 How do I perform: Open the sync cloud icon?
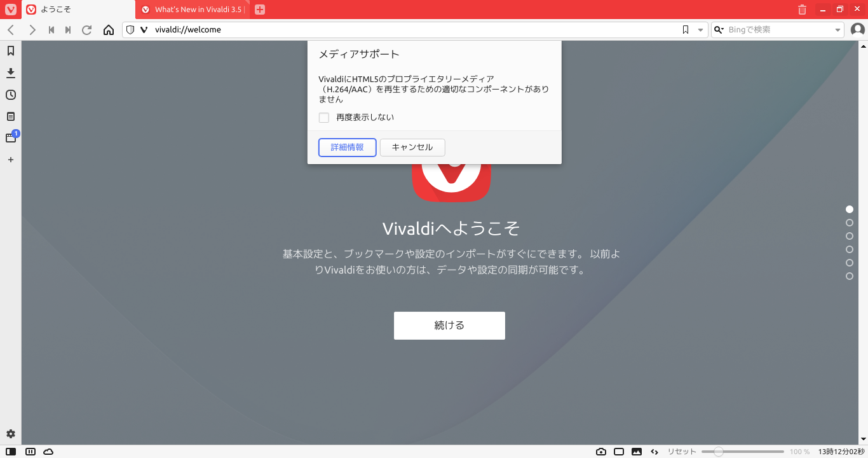tap(48, 452)
